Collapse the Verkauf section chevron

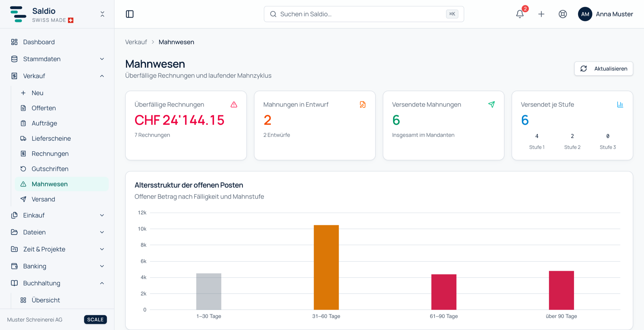tap(102, 76)
